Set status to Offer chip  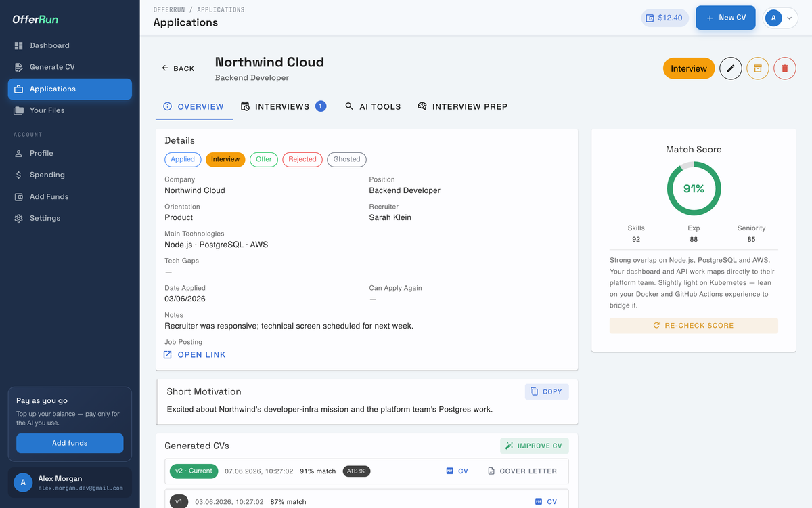264,159
